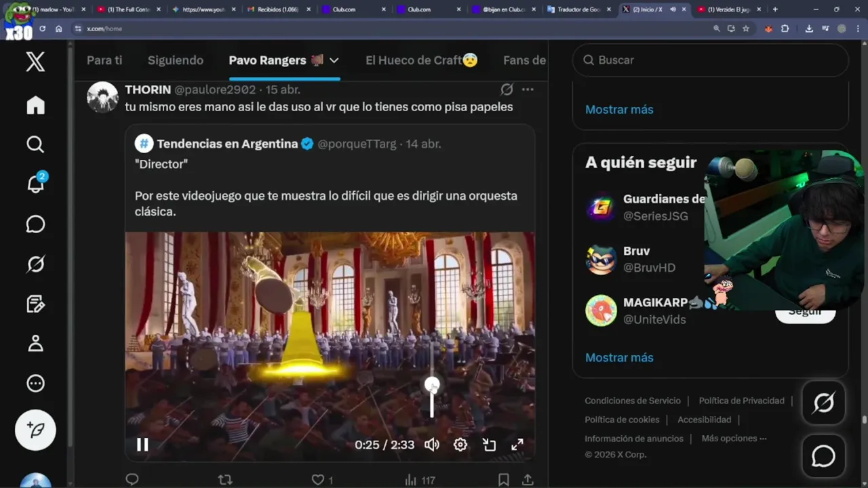Switch to Para ti tab

tap(104, 60)
